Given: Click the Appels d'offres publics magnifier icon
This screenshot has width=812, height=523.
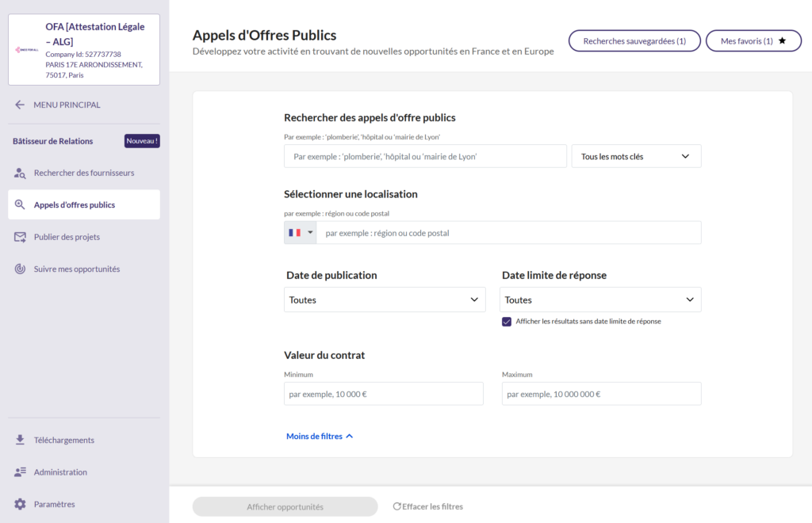Looking at the screenshot, I should (x=19, y=204).
